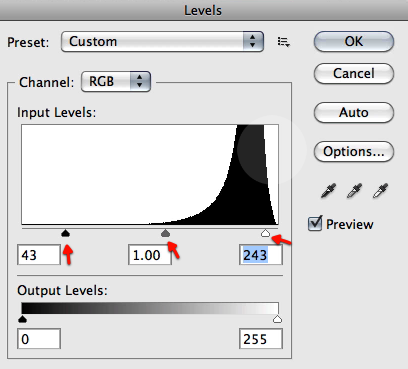Toggle the Preview checkbox
408x369 pixels.
click(315, 223)
